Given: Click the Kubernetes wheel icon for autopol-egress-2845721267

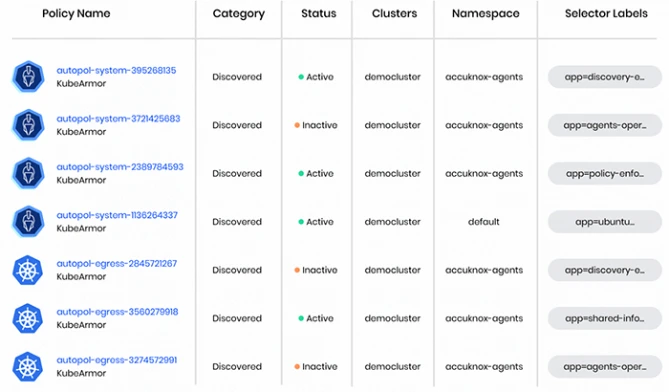Looking at the screenshot, I should [x=28, y=270].
